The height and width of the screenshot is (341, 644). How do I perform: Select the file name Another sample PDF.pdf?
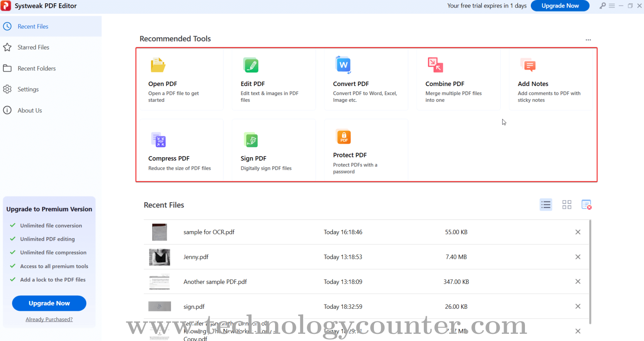tap(215, 282)
